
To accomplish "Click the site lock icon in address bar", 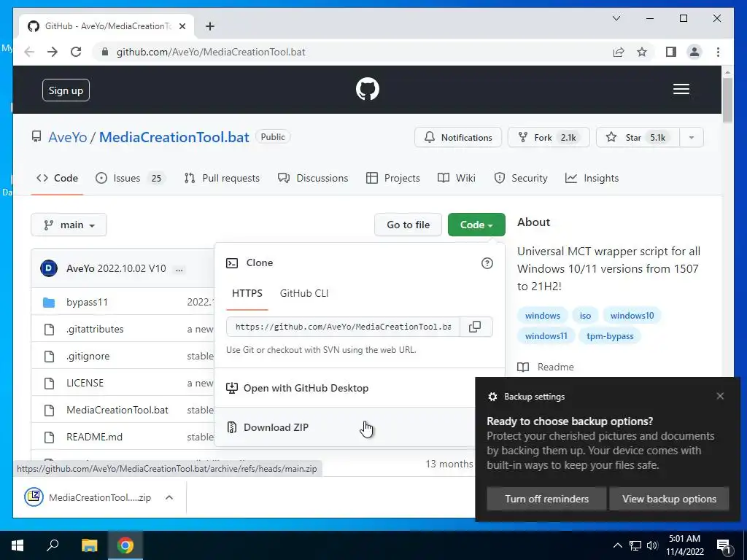I will [x=105, y=52].
